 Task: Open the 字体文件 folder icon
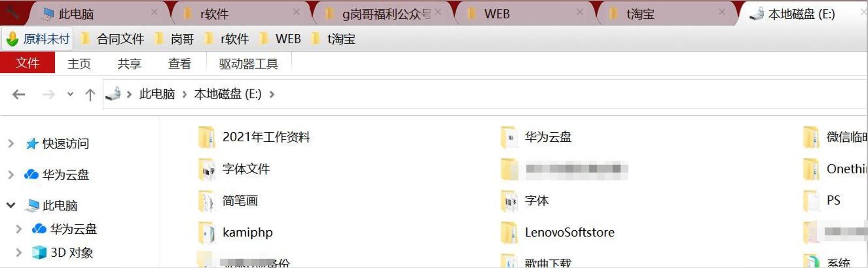207,169
